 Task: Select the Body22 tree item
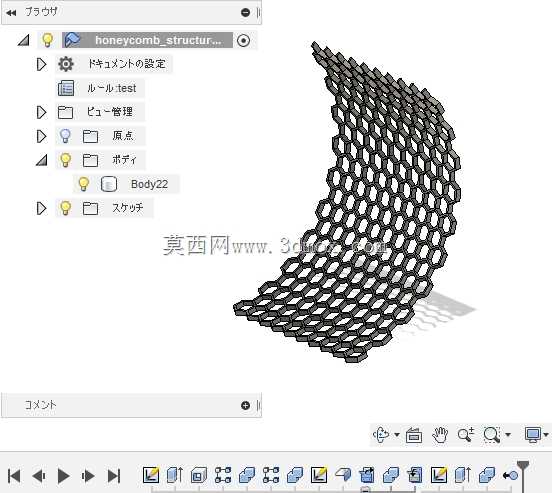(x=149, y=184)
